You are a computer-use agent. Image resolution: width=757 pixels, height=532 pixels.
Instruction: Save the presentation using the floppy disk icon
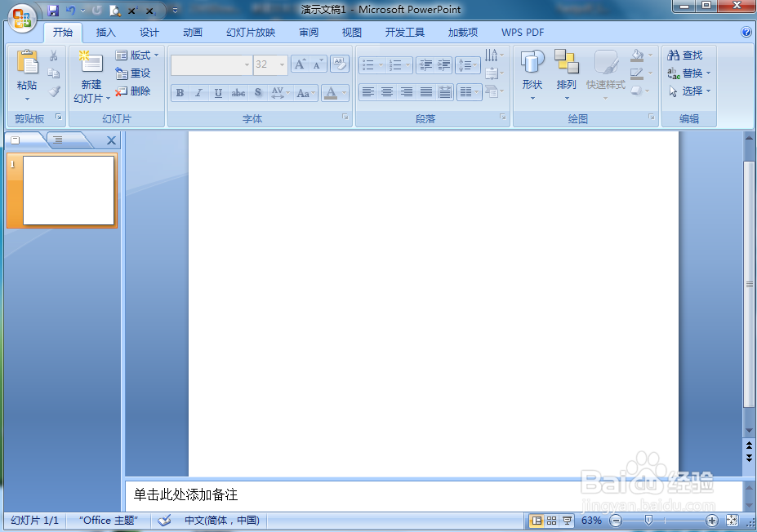[53, 11]
